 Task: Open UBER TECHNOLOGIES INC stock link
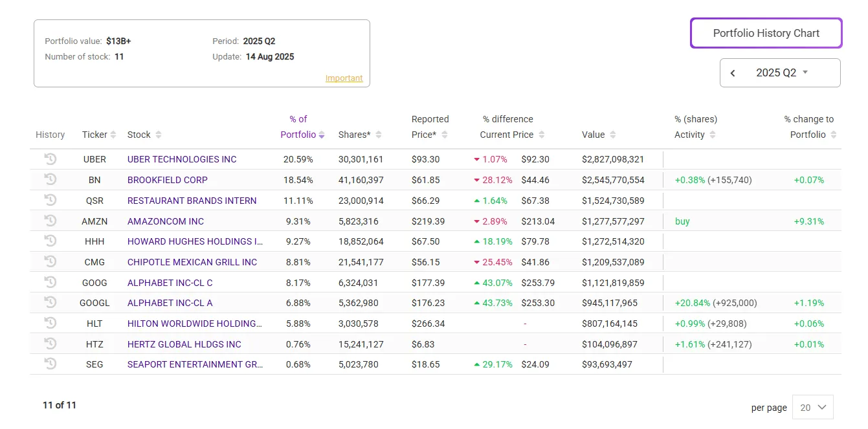pos(182,159)
